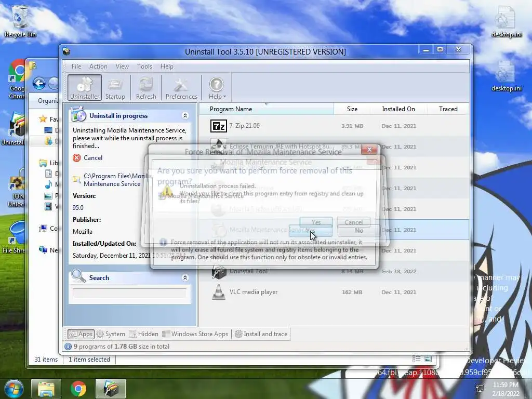Open the Action menu
This screenshot has height=399, width=532.
[x=98, y=66]
